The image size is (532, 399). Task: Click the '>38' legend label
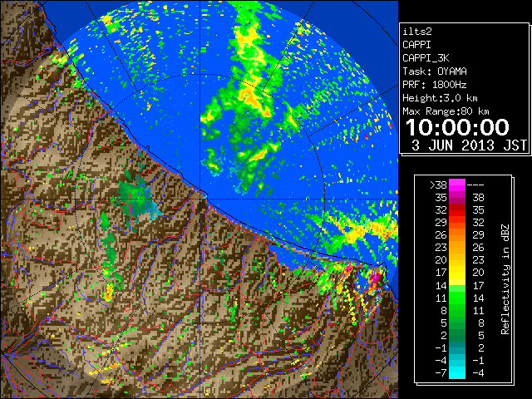[x=438, y=185]
